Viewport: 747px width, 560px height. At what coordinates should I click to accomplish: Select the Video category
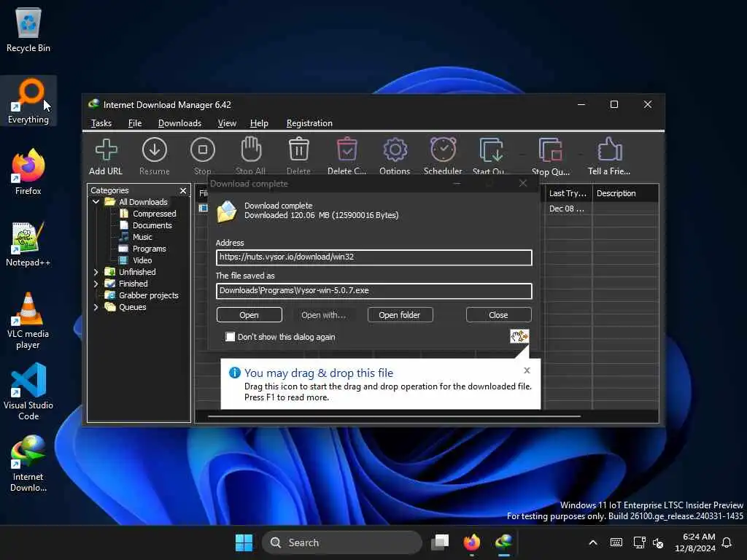coord(142,260)
